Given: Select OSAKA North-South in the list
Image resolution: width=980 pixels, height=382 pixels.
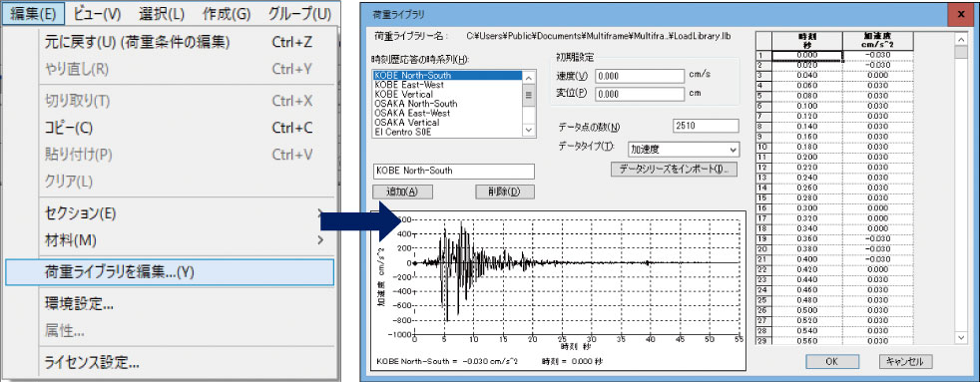Looking at the screenshot, I should [415, 104].
